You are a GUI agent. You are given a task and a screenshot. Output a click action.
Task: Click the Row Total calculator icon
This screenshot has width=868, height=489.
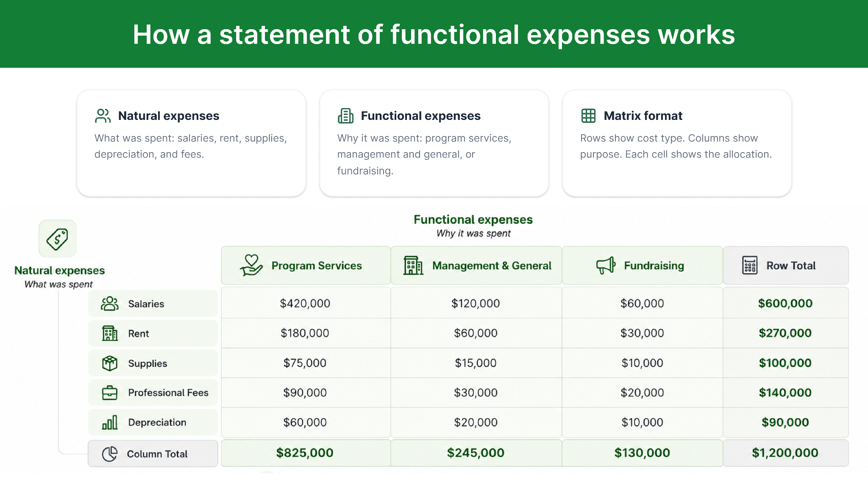750,265
